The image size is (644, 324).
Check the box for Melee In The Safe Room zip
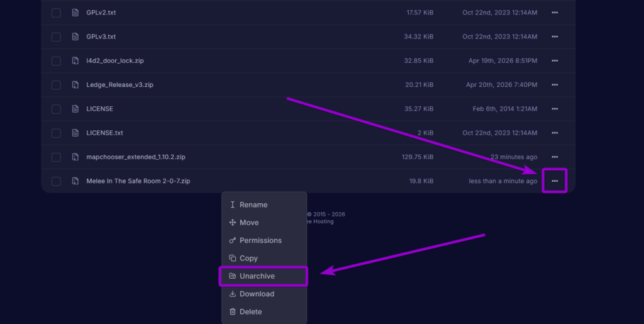click(x=56, y=181)
